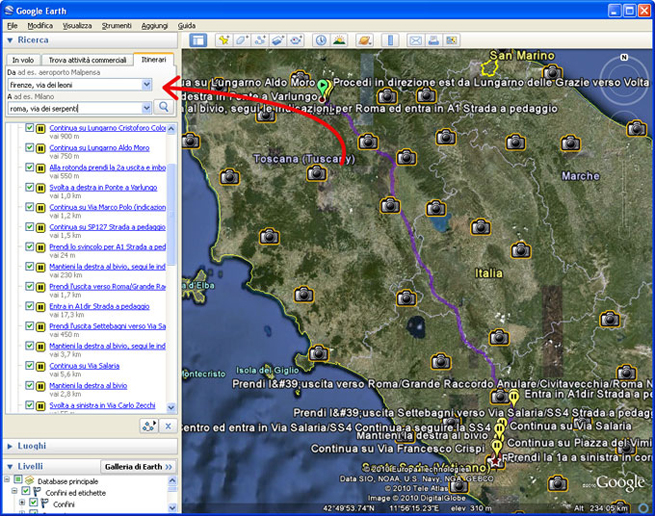Screen dimensions: 655x516
Task: Show historical imagery with the clock icon
Action: tap(321, 41)
